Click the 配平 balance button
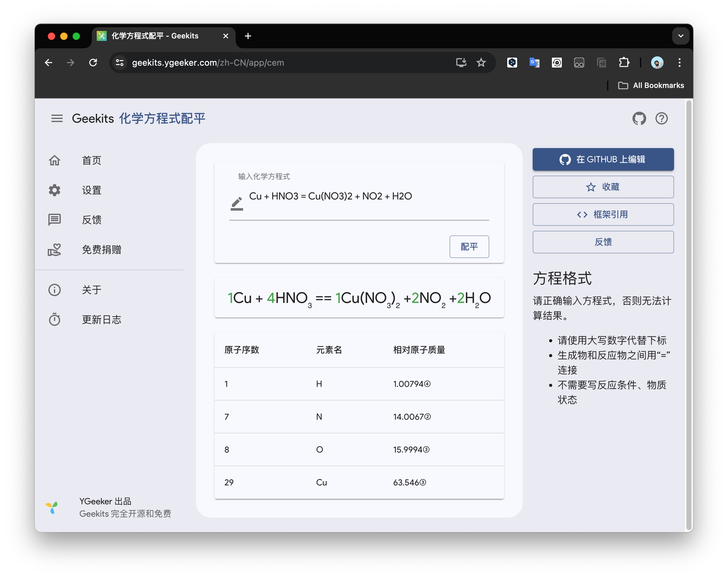Image resolution: width=728 pixels, height=578 pixels. [x=469, y=247]
